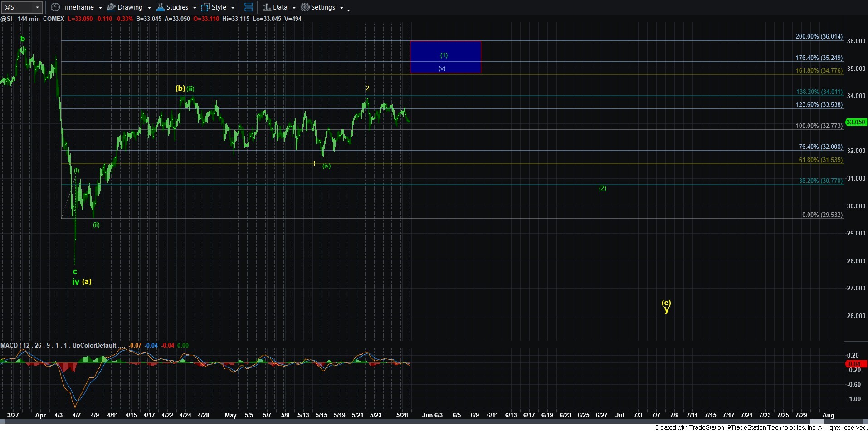Expand the Studies dropdown arrow

coord(195,8)
